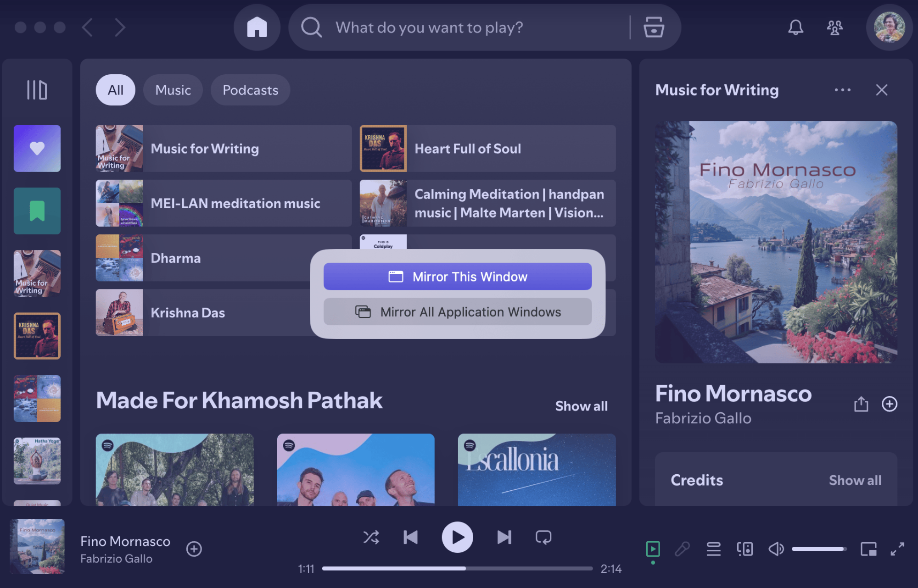
Task: Open Your Episodes bookmark tile
Action: pyautogui.click(x=37, y=211)
